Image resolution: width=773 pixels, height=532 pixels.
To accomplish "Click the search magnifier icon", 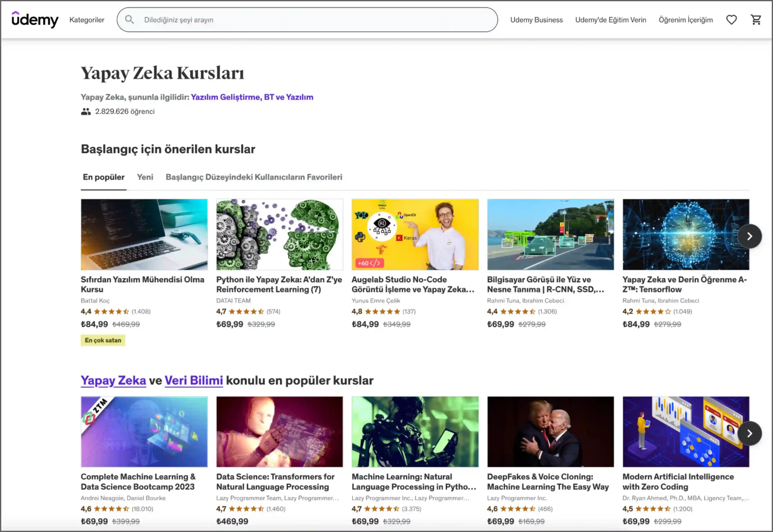I will (130, 20).
